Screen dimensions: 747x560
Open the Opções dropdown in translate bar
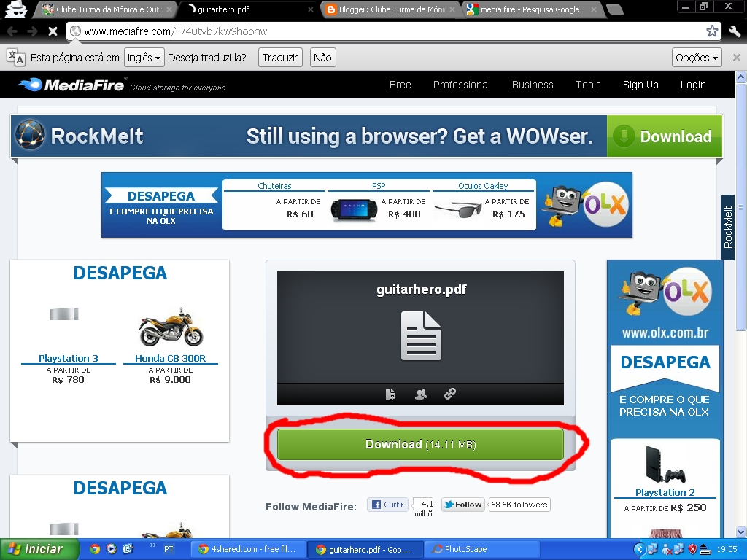tap(697, 58)
